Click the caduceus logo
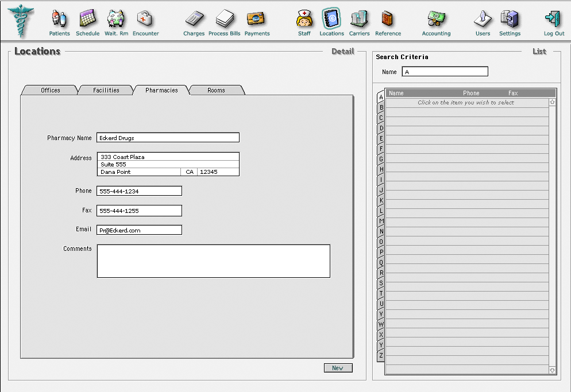This screenshot has width=571, height=392. point(21,21)
